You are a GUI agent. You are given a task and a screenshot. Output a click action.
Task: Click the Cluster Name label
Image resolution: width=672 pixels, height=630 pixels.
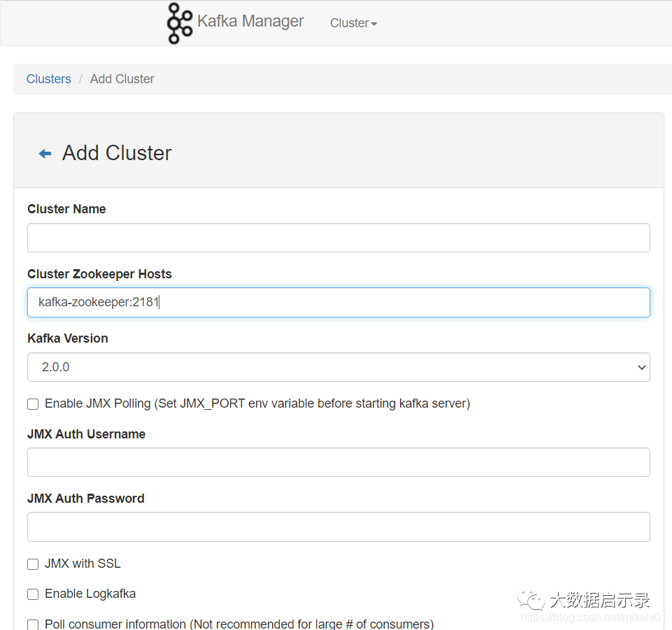(66, 209)
